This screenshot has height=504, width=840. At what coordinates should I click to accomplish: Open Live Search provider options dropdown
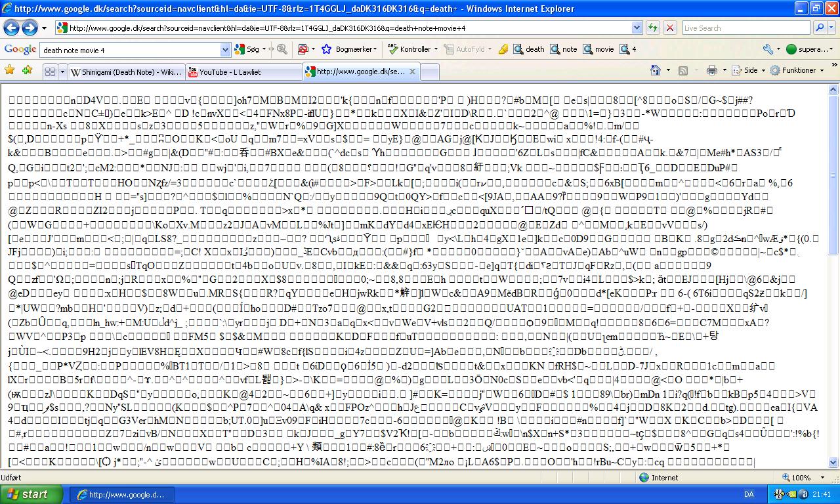(832, 28)
